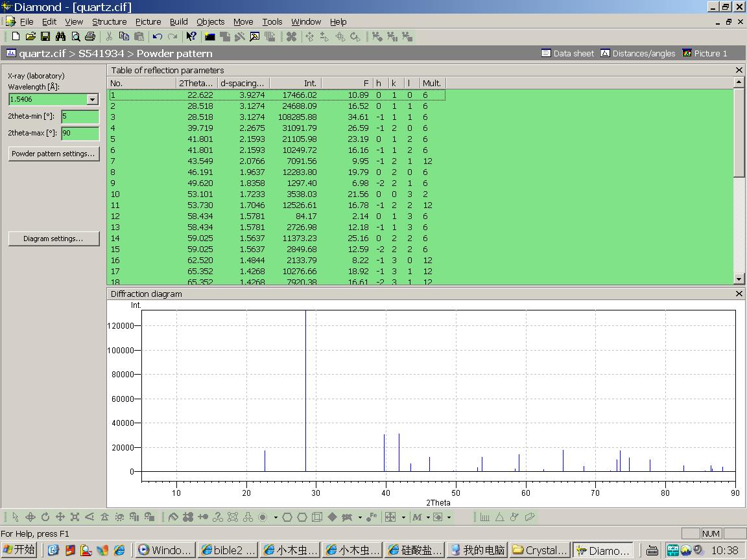Open the Wavelength dropdown arrow

[92, 99]
